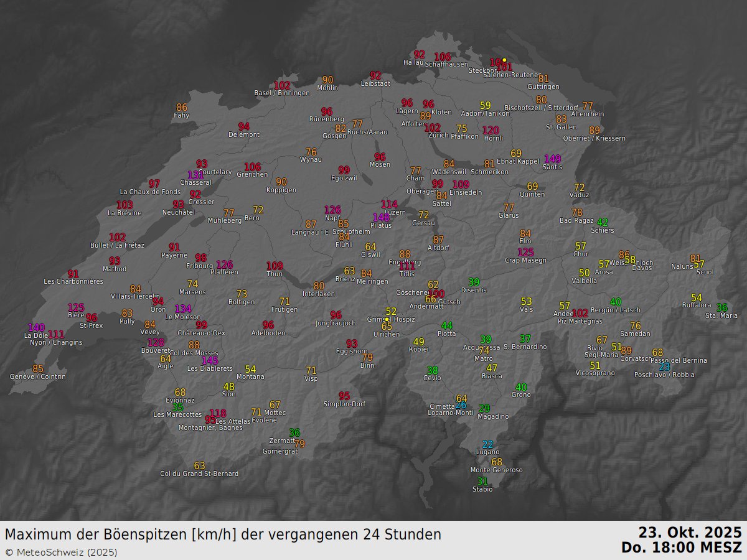The height and width of the screenshot is (560, 747).
Task: Click the Genève / Cointrin station name
Action: click(39, 376)
